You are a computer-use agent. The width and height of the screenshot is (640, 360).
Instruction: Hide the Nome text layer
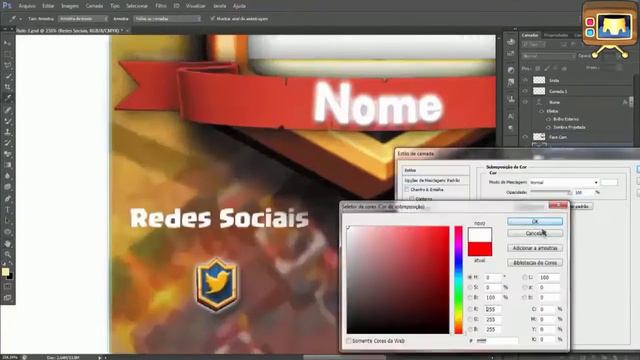(x=525, y=102)
